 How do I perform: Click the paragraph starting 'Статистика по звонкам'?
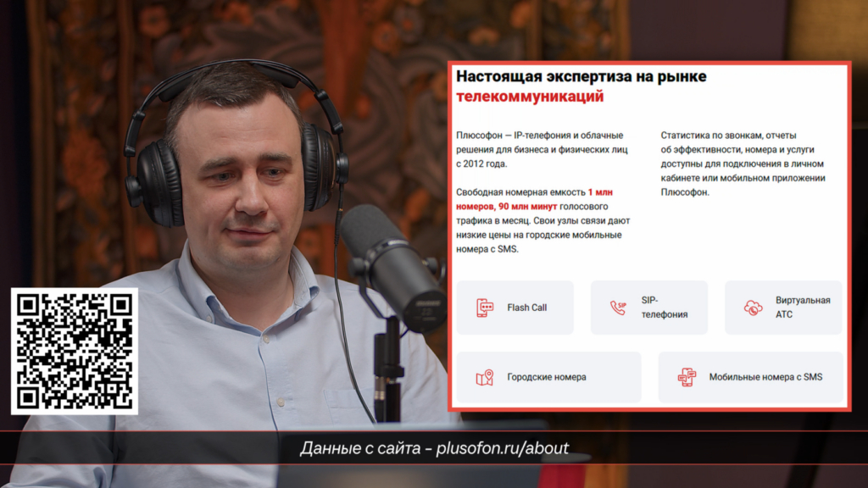point(743,164)
